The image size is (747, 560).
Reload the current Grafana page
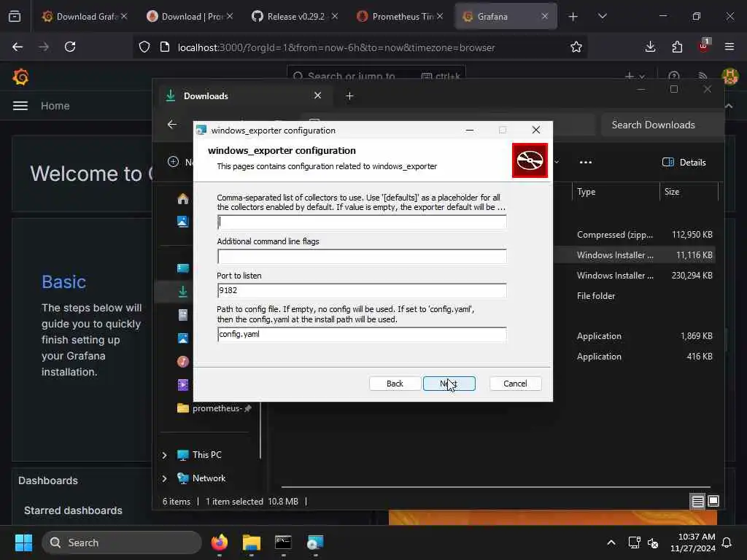pyautogui.click(x=70, y=47)
